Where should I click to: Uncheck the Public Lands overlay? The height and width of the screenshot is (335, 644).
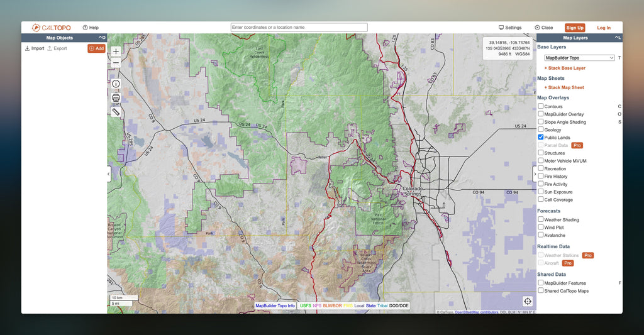point(541,137)
